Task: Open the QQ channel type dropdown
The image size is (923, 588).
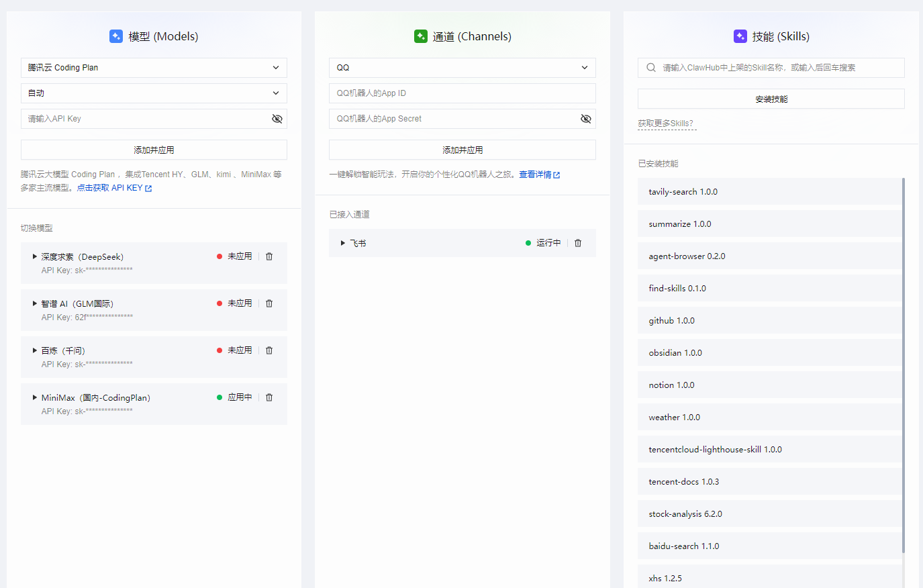Action: click(x=462, y=68)
